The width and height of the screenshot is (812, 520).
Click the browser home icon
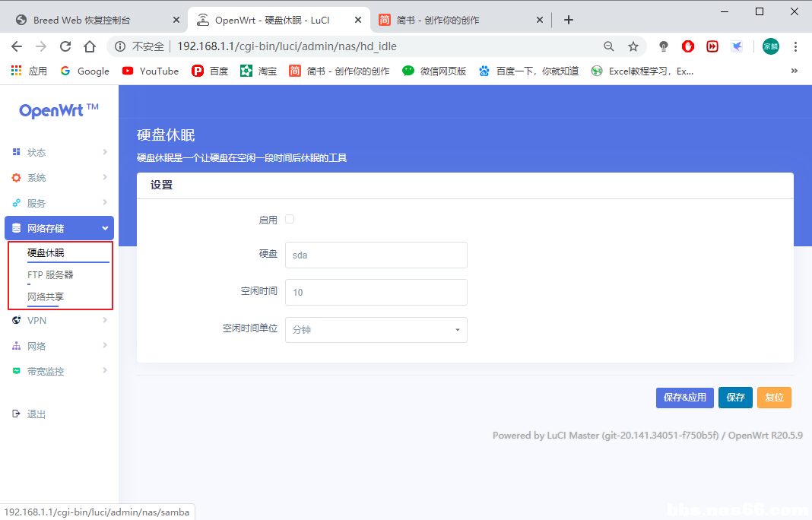click(89, 46)
